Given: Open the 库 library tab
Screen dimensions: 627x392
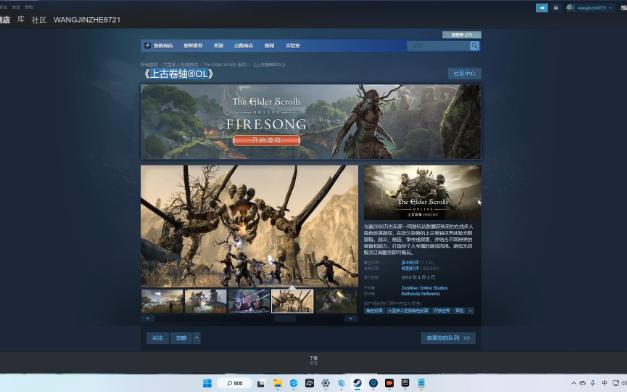Looking at the screenshot, I should [x=20, y=19].
